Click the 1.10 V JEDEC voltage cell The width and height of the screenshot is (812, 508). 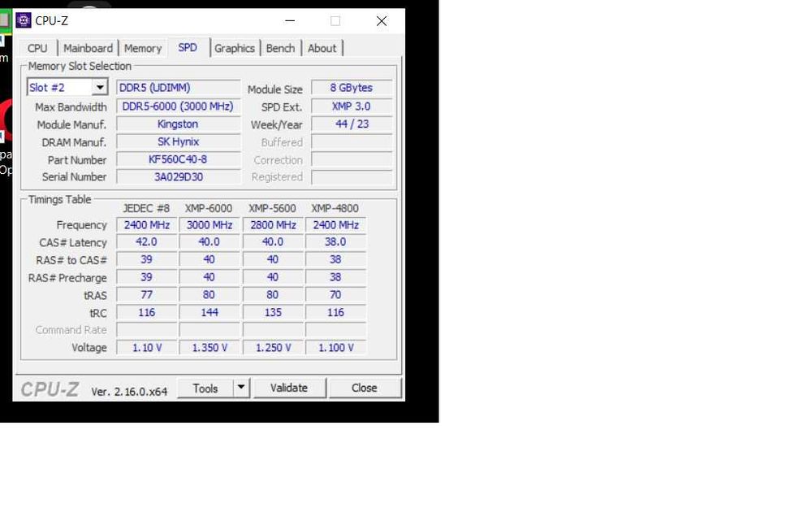click(146, 348)
